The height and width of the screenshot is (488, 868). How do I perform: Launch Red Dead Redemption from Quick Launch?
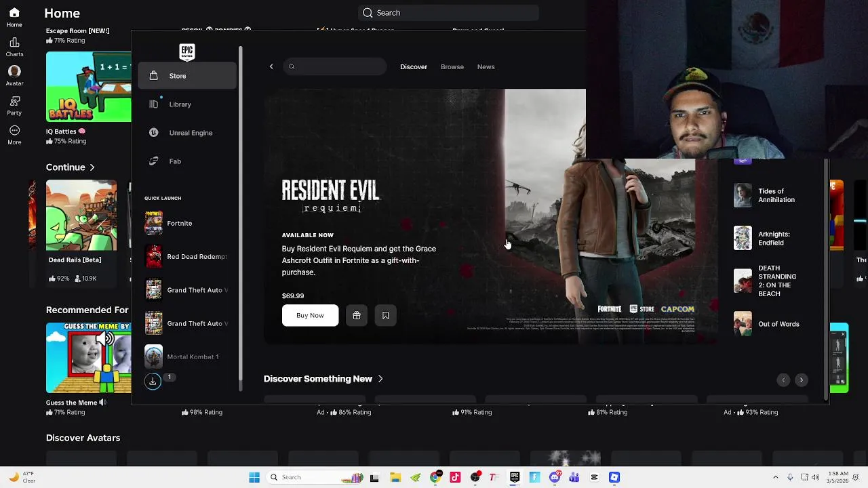tap(187, 257)
